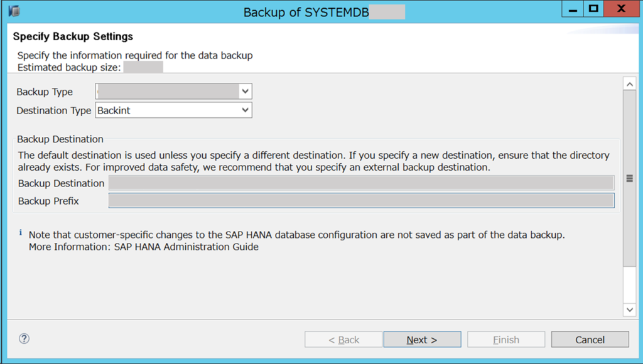Screen dimensions: 643x364
Task: Close the backup dialog with the X button
Action: coord(621,9)
